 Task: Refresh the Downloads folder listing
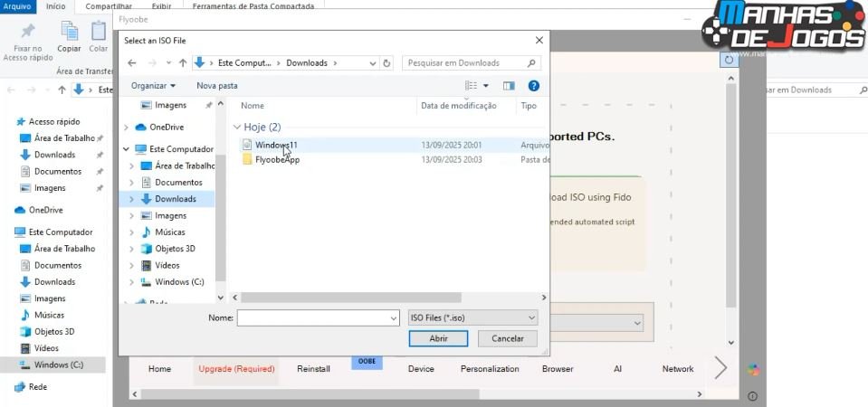387,63
